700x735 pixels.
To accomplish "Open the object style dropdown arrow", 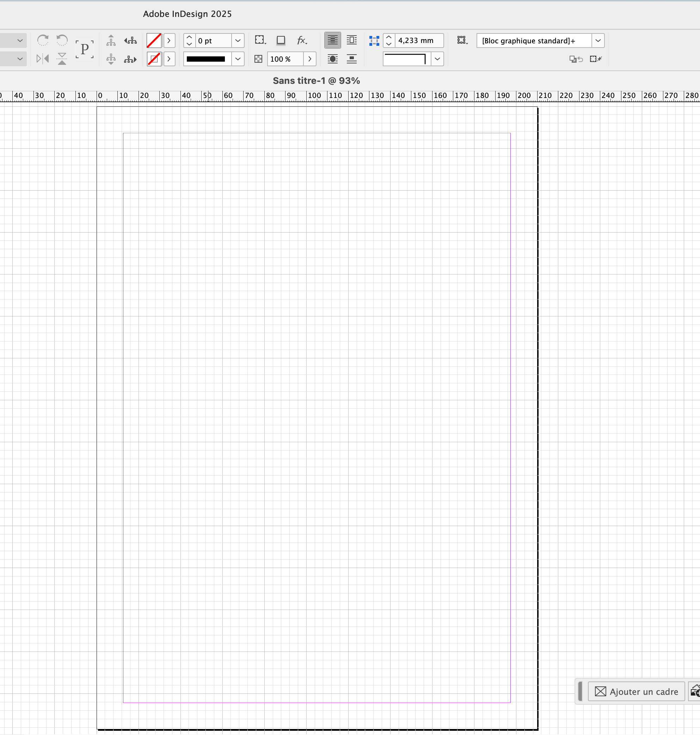I will [x=598, y=40].
